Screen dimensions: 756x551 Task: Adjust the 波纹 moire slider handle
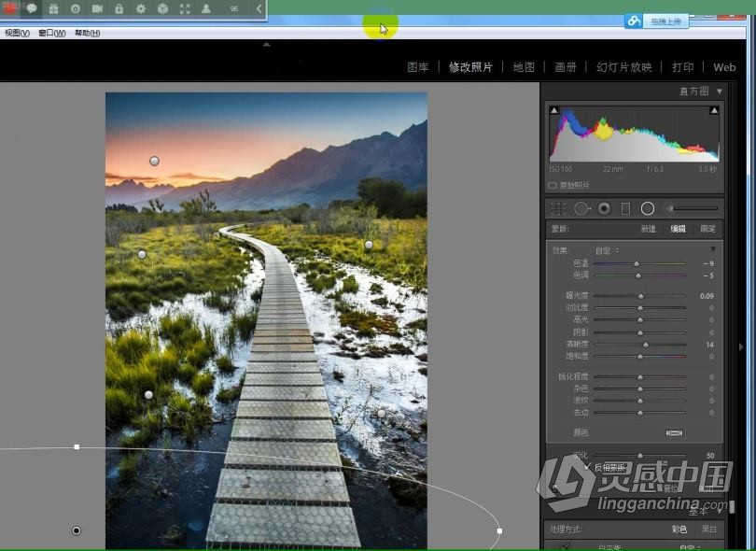pyautogui.click(x=640, y=401)
